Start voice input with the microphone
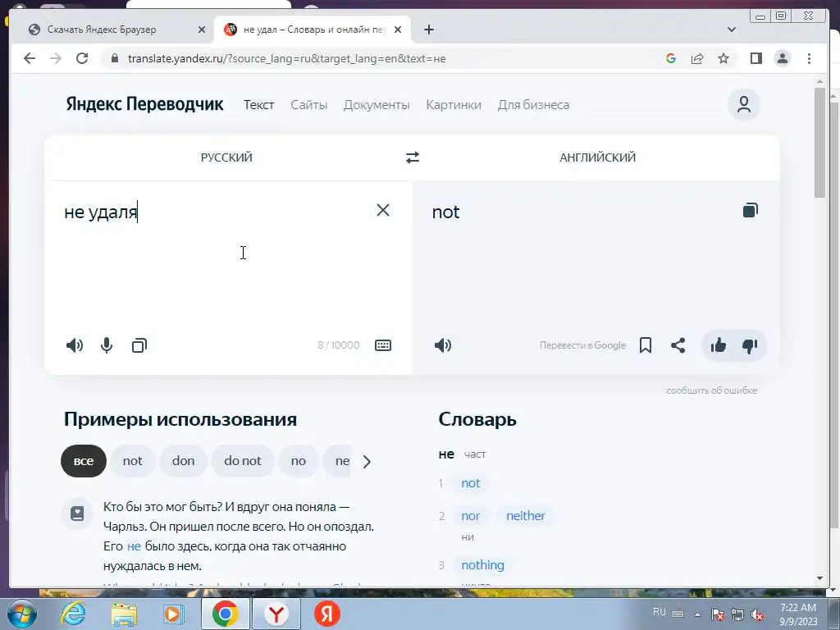Image resolution: width=840 pixels, height=630 pixels. [107, 345]
